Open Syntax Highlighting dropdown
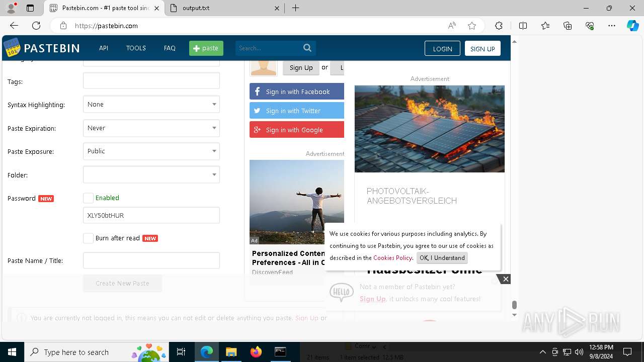 point(151,105)
